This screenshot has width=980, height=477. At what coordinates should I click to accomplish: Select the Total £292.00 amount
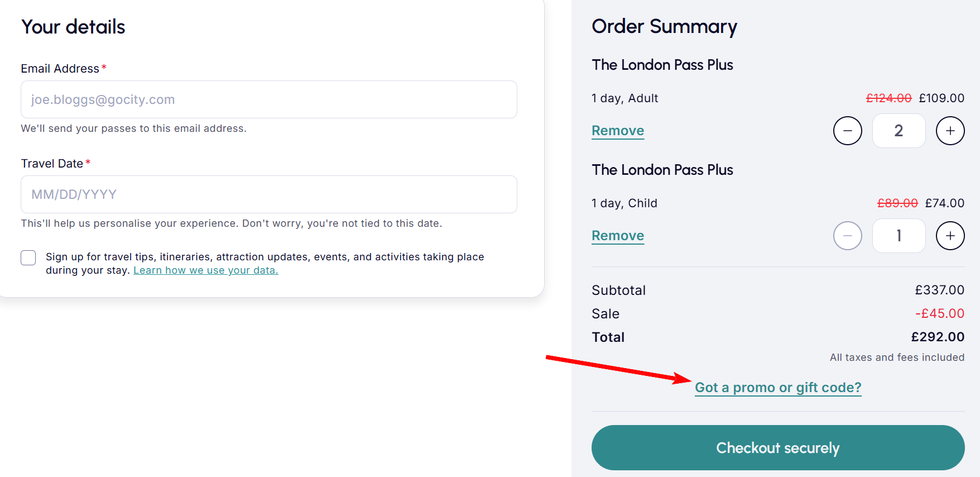click(938, 336)
